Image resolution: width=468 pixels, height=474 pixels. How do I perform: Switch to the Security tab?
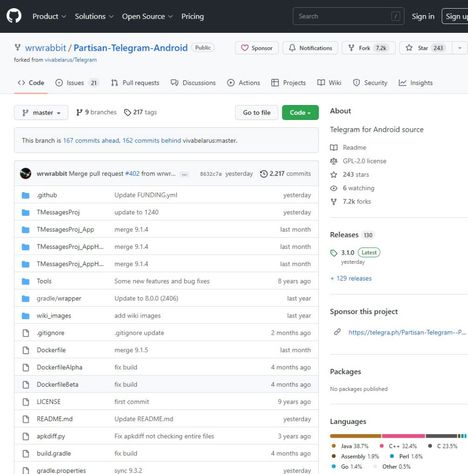pyautogui.click(x=370, y=83)
